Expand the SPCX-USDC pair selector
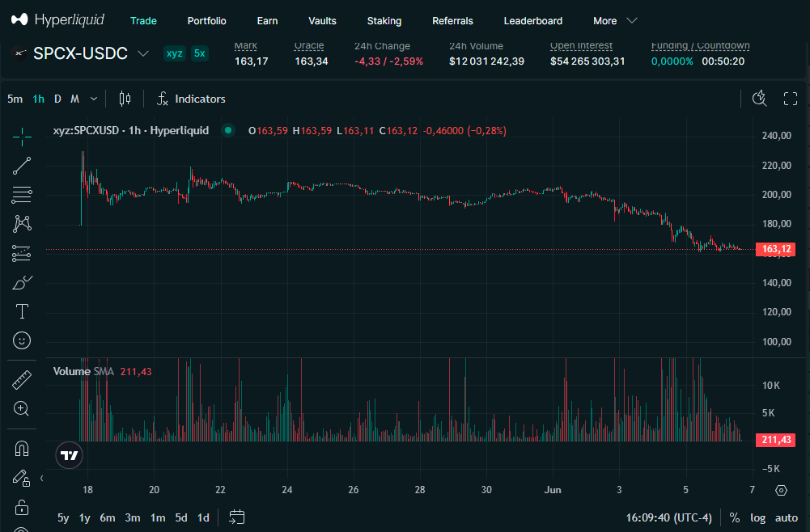Screen dimensions: 810x532 143,53
